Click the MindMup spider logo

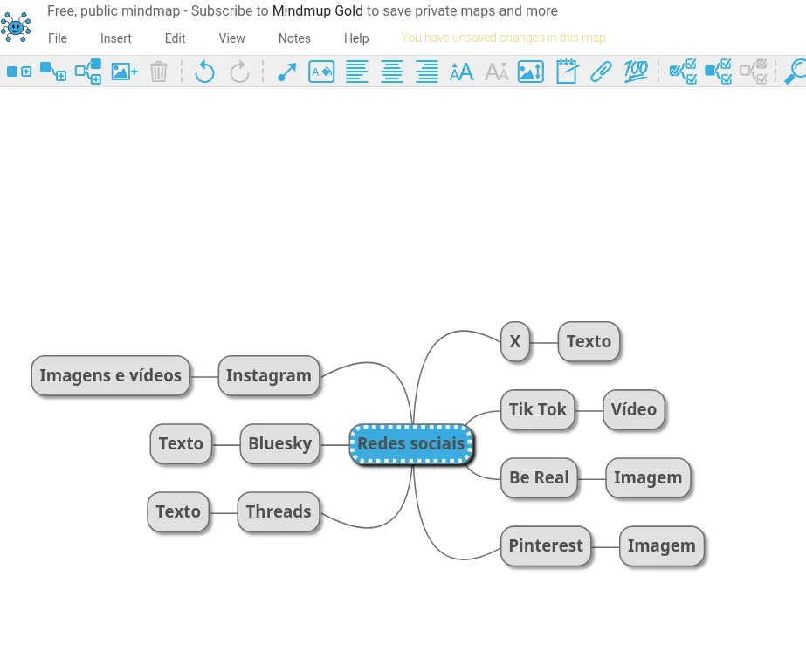tap(16, 27)
